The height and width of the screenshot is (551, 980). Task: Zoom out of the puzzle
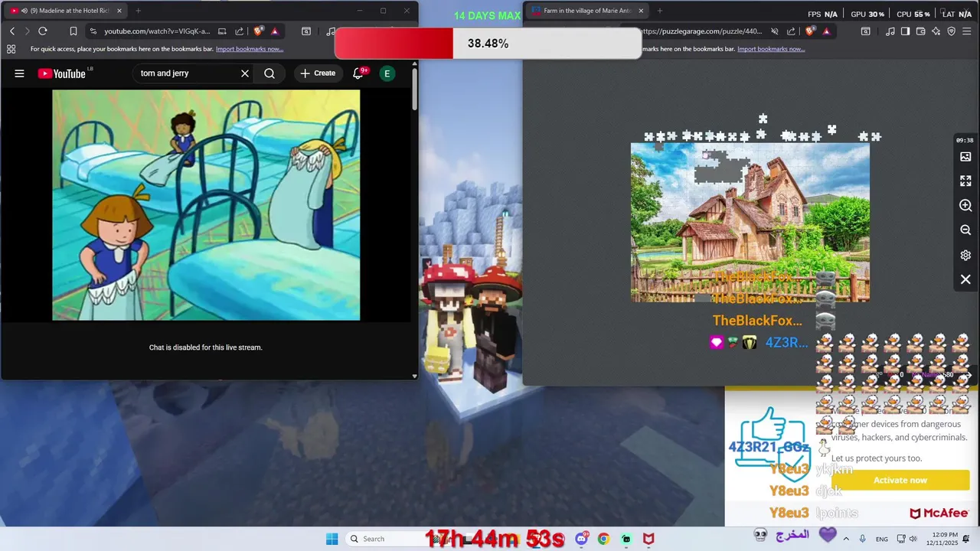tap(965, 230)
